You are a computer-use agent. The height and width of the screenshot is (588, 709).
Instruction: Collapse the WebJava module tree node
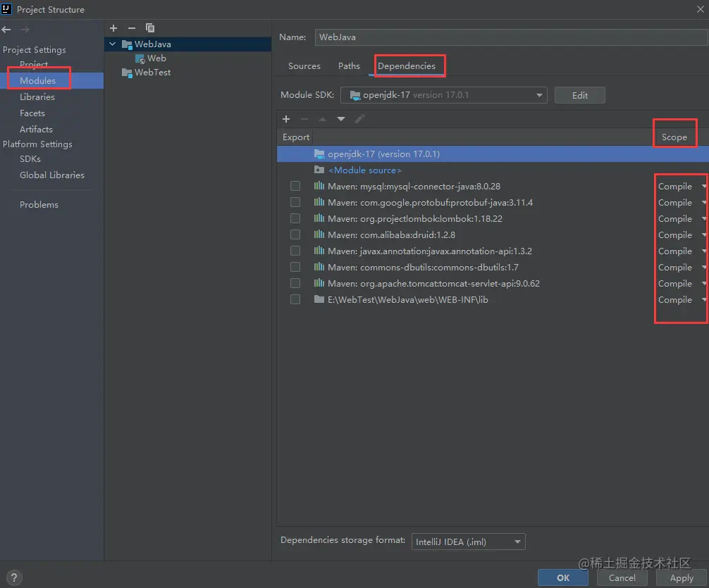[113, 44]
